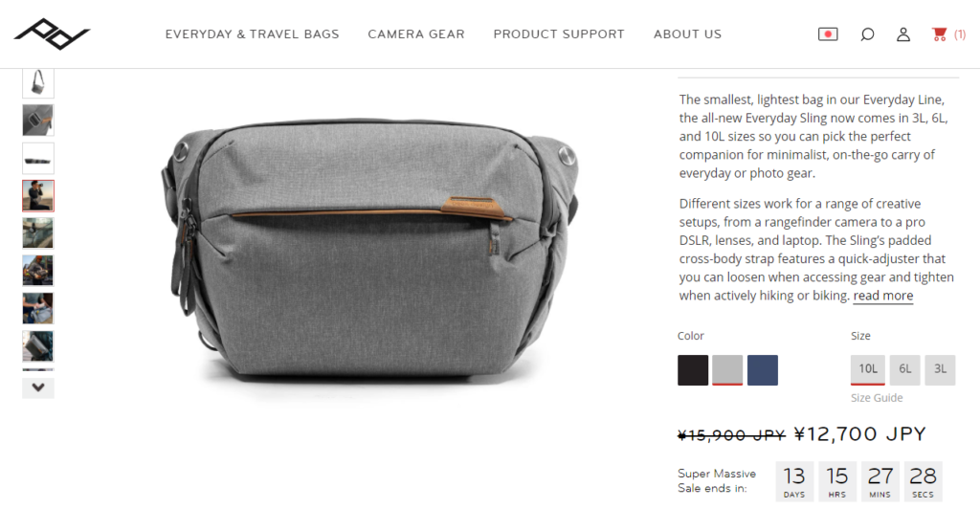Select the 6L size option
Image resolution: width=980 pixels, height=508 pixels.
[905, 370]
